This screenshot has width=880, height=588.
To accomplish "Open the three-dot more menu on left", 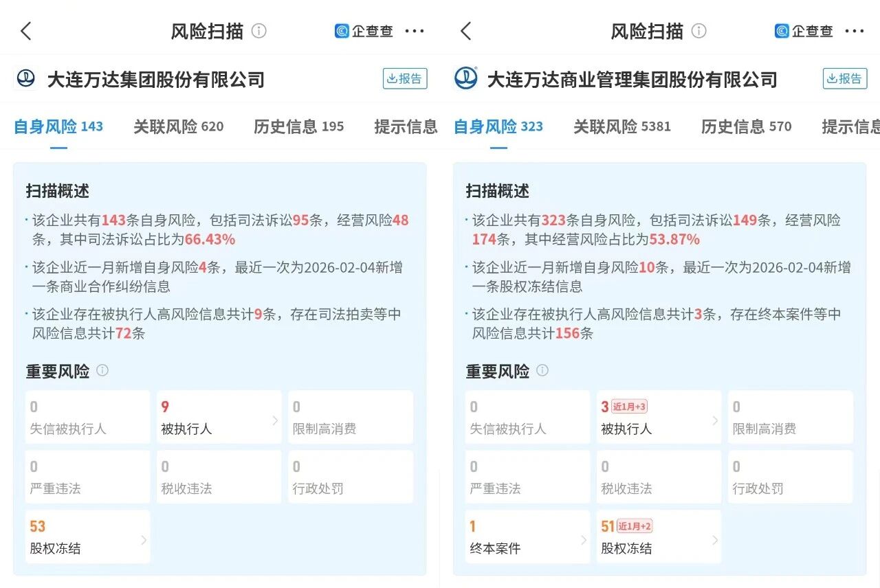I will (415, 31).
